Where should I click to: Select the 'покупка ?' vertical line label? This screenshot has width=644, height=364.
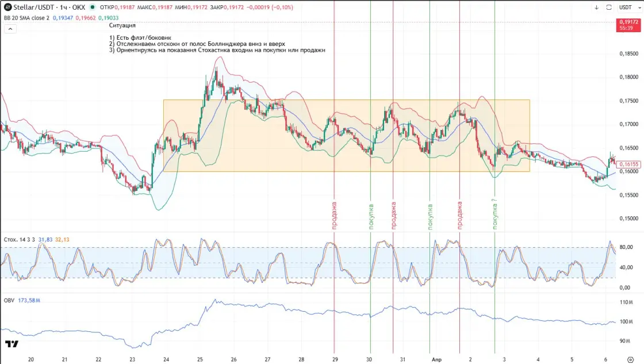(x=494, y=214)
